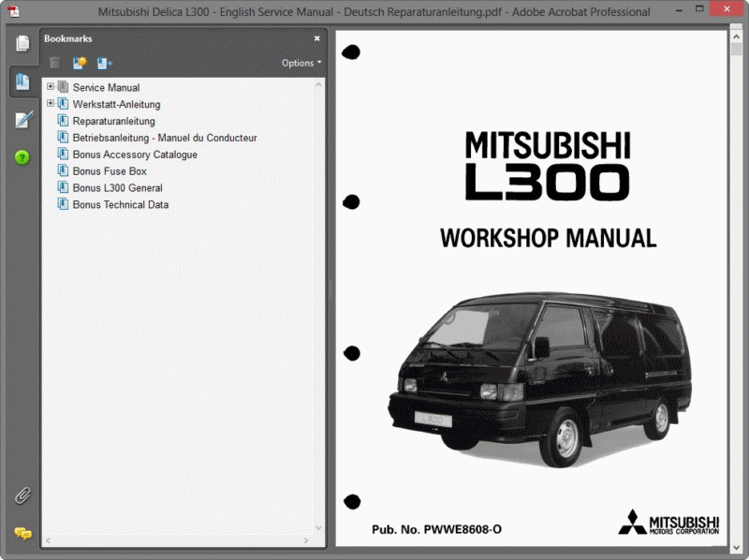Close the Bookmarks panel

(316, 38)
